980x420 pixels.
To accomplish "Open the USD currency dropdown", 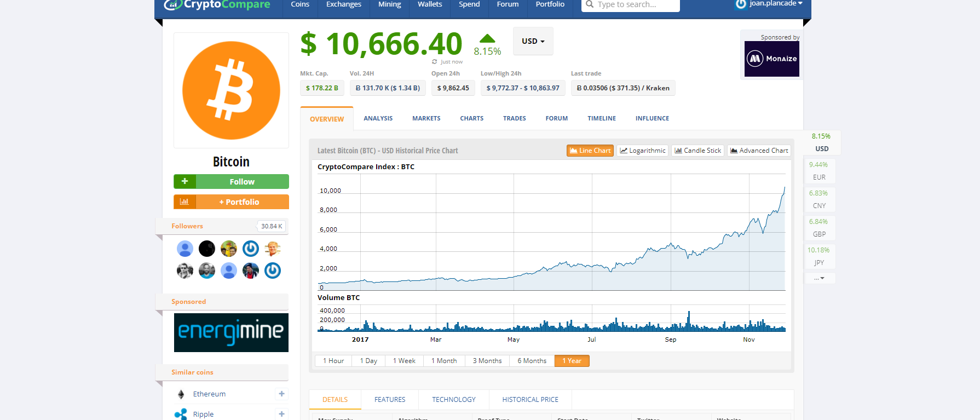I will (533, 41).
